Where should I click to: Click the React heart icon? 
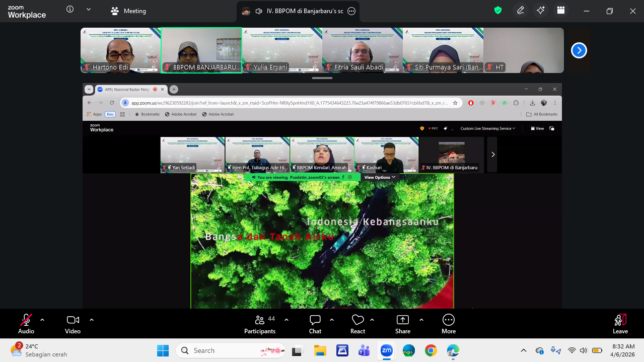[357, 324]
